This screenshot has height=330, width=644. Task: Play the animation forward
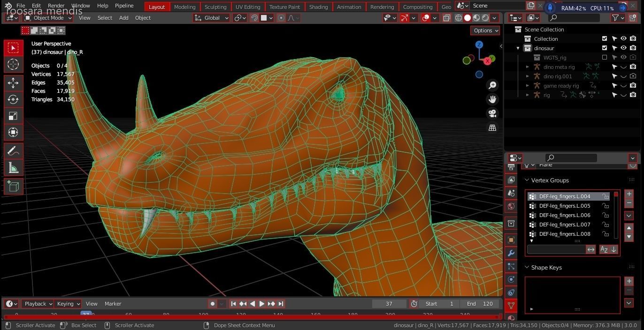[x=262, y=304]
